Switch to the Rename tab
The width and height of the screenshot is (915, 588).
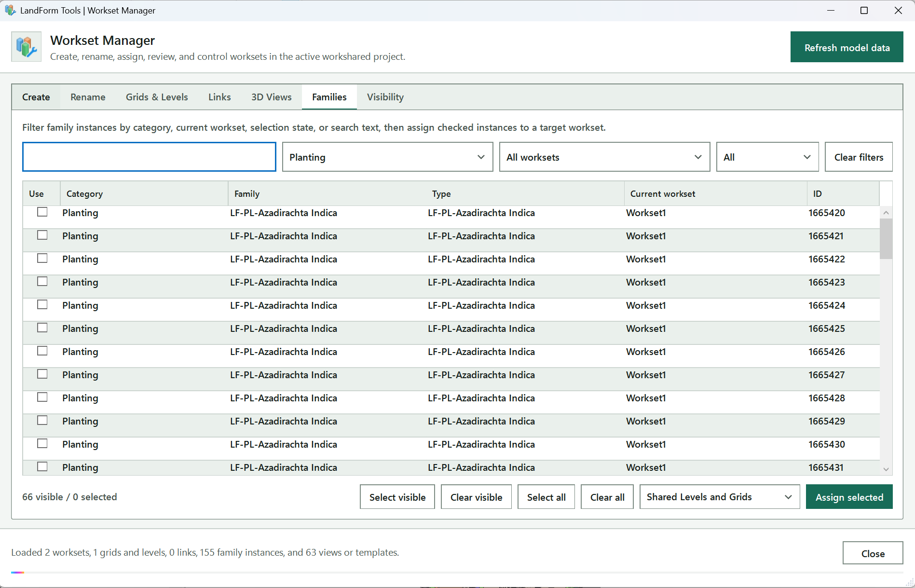click(x=88, y=97)
